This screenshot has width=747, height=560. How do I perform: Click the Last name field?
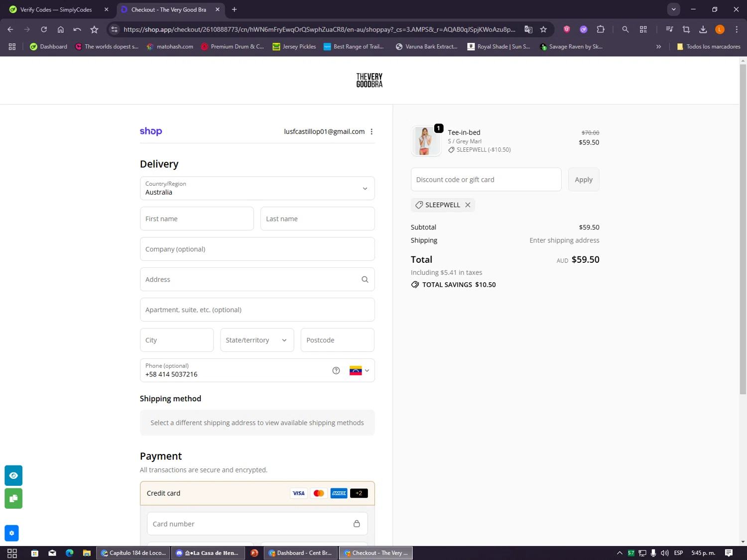[x=317, y=219]
